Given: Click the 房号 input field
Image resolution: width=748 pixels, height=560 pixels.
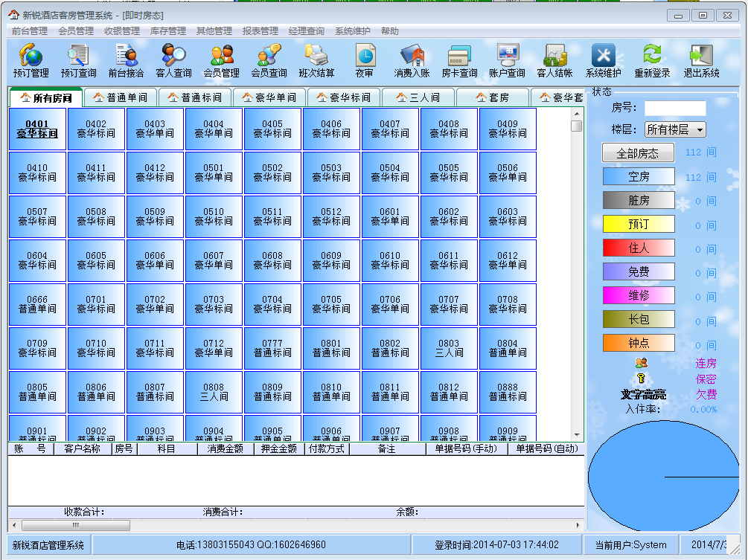Looking at the screenshot, I should pyautogui.click(x=675, y=108).
